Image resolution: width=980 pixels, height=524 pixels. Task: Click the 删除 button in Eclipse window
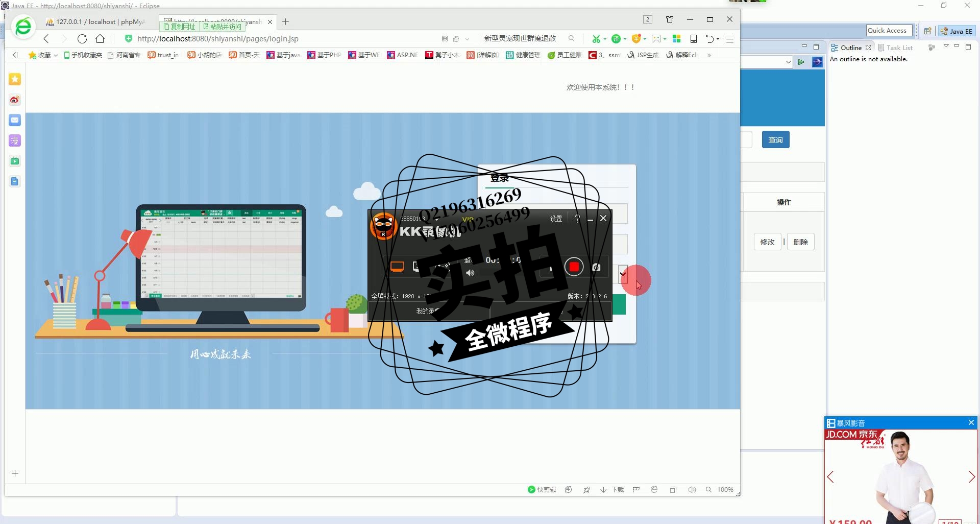click(801, 242)
